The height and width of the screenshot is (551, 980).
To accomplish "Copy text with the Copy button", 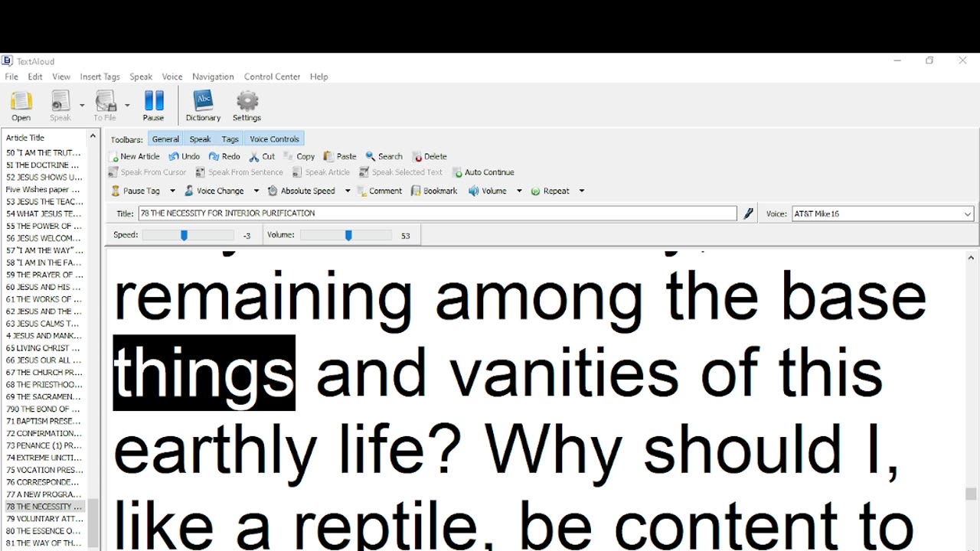I will tap(299, 156).
